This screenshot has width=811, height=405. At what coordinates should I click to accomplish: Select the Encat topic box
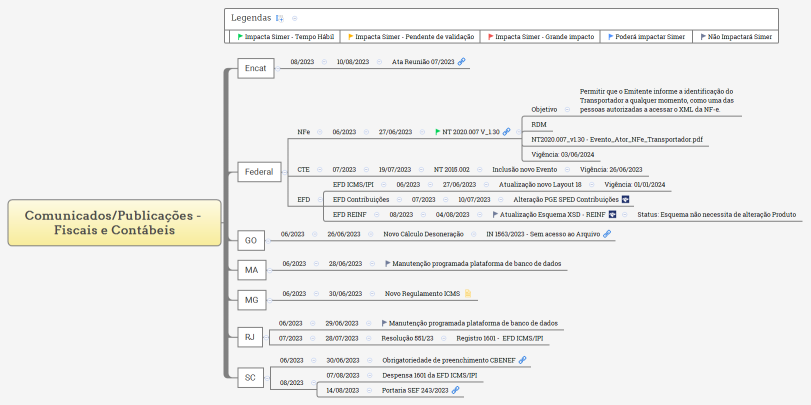click(x=256, y=68)
